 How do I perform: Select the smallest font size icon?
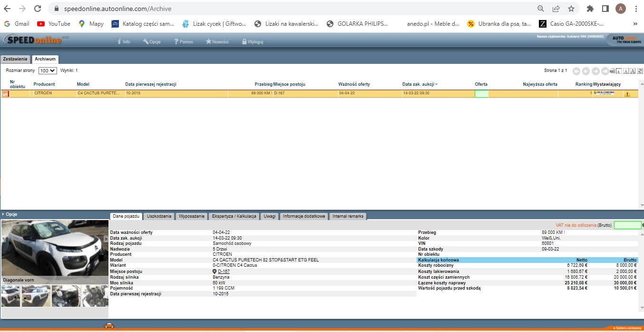[619, 71]
